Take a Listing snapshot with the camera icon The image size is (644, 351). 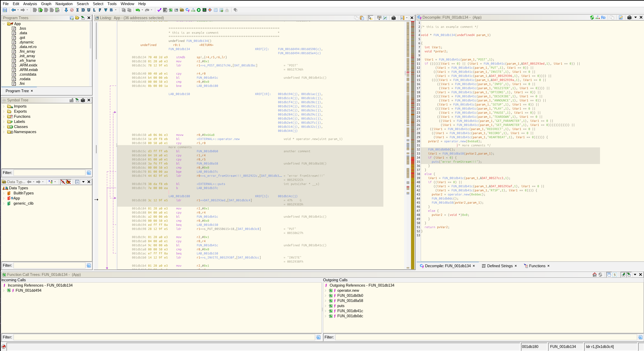394,18
